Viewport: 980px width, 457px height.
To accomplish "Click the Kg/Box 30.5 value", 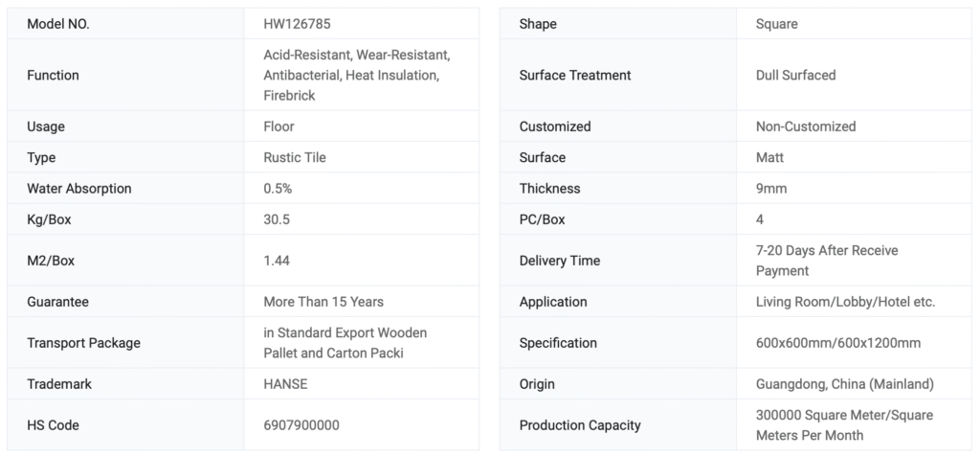I will tap(277, 219).
